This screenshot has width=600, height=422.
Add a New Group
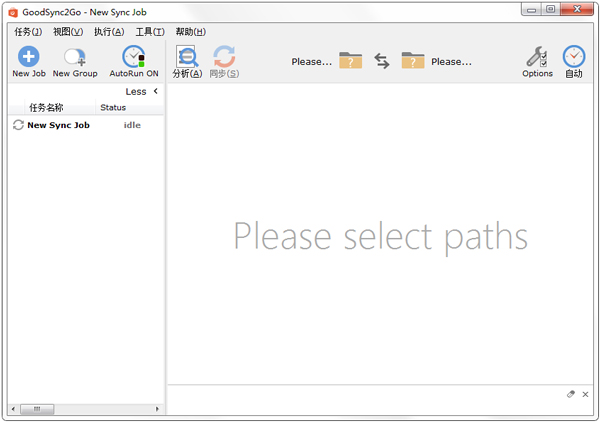75,62
